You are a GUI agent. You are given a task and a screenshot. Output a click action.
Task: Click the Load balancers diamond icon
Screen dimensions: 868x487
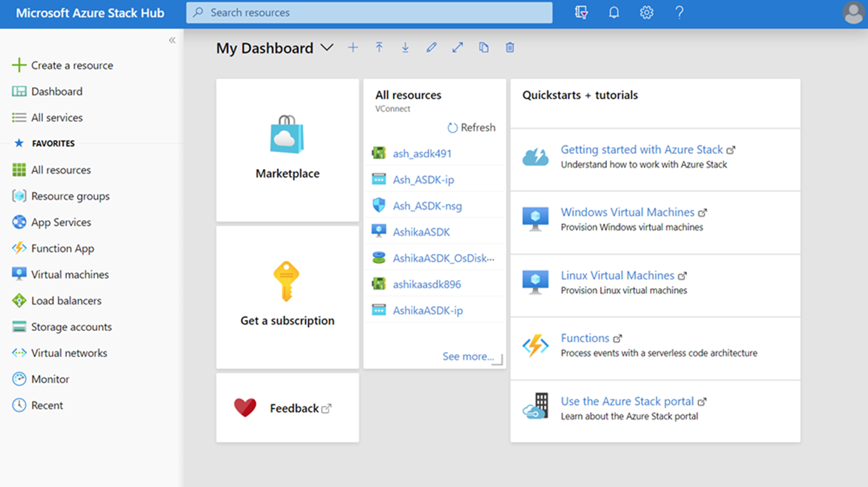tap(19, 301)
